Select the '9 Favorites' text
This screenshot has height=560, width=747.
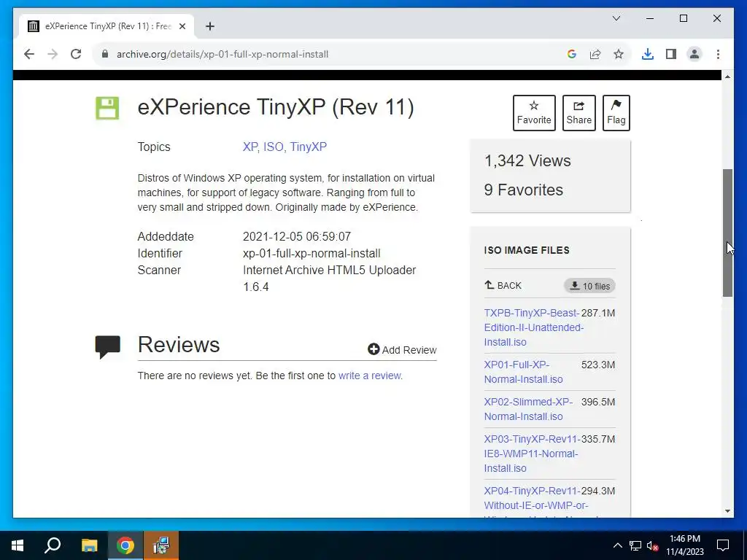(x=524, y=190)
